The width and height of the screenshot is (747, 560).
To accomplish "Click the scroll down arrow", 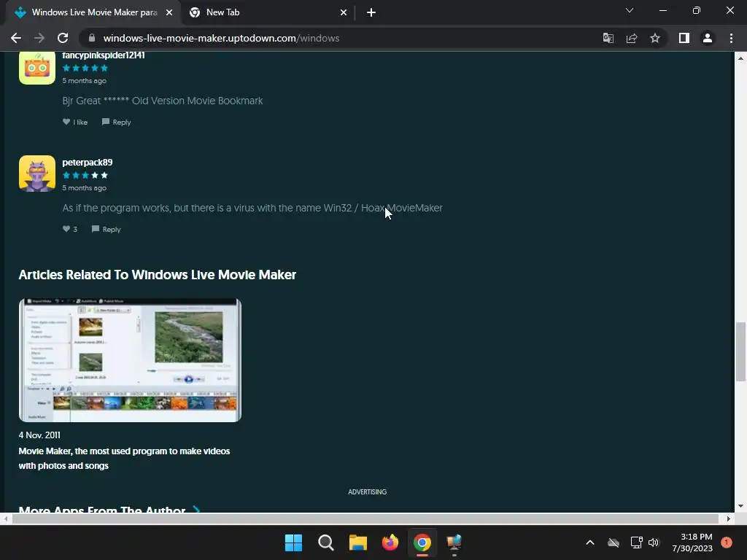I will (740, 506).
